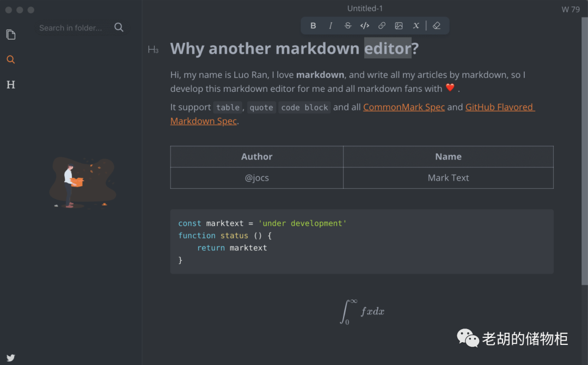The width and height of the screenshot is (588, 365).
Task: Open the Twitter link icon
Action: coord(11,358)
